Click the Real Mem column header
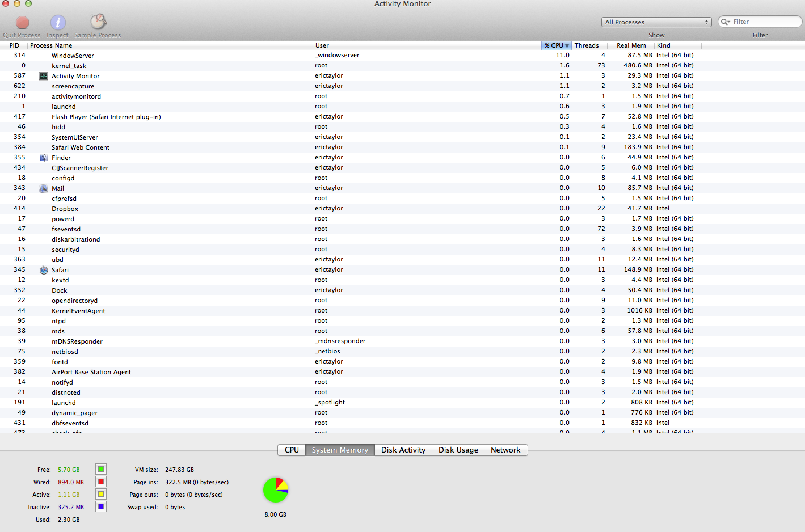Image resolution: width=805 pixels, height=532 pixels. click(x=631, y=45)
